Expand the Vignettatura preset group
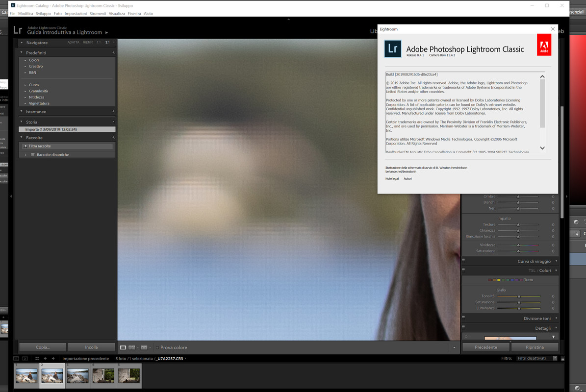 coord(25,103)
